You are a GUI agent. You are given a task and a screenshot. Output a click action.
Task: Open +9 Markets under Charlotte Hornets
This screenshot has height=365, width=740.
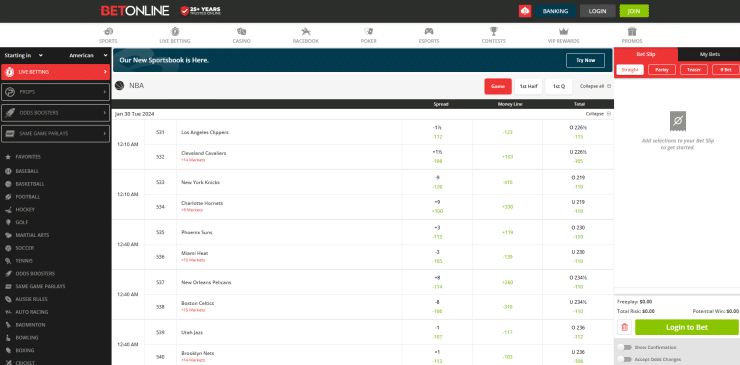point(192,210)
